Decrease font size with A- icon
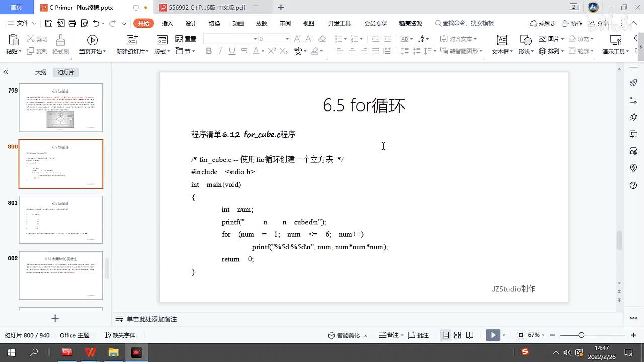 pos(309,39)
